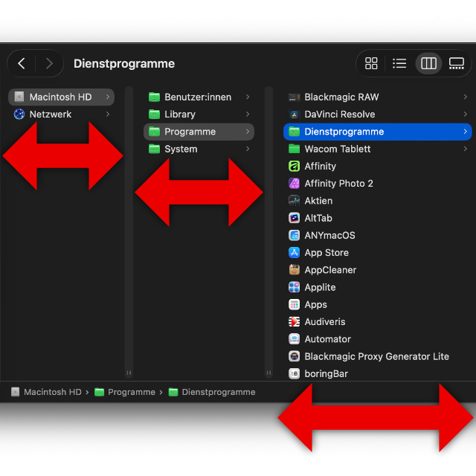This screenshot has width=476, height=476.
Task: Click the ANYmacOS app icon
Action: coord(295,235)
